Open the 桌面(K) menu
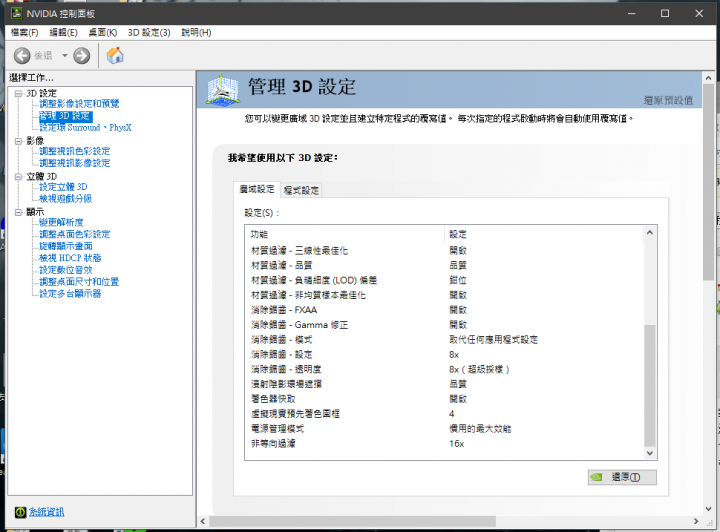This screenshot has width=720, height=532. (x=103, y=33)
